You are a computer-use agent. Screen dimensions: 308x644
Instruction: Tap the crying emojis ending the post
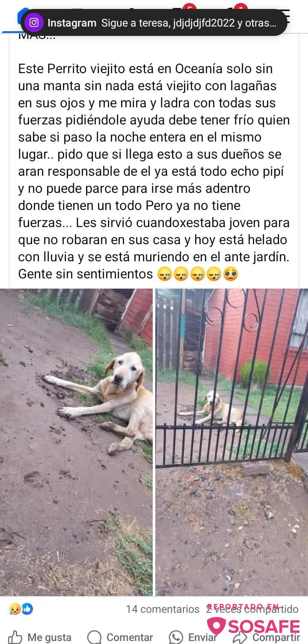tap(198, 274)
